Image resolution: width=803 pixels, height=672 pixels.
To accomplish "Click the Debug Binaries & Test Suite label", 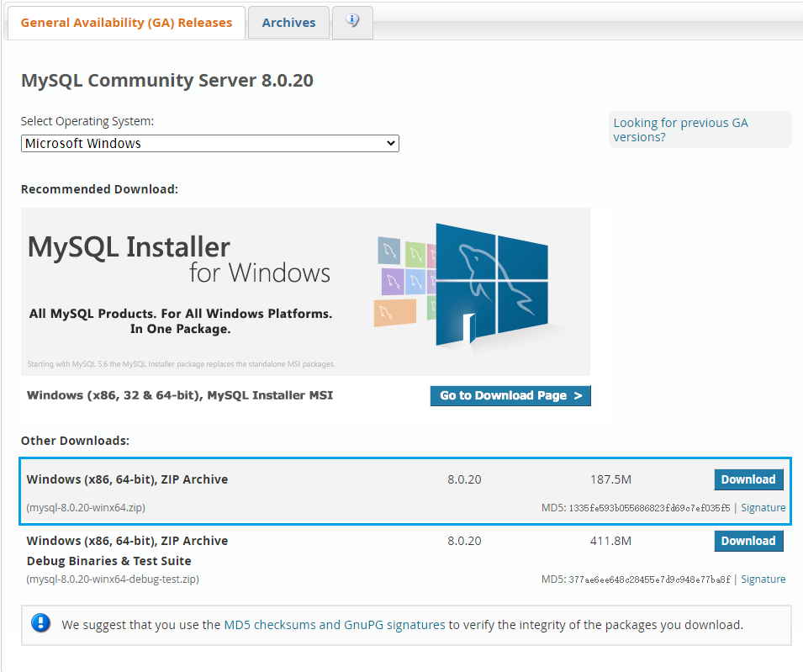I will click(x=108, y=561).
